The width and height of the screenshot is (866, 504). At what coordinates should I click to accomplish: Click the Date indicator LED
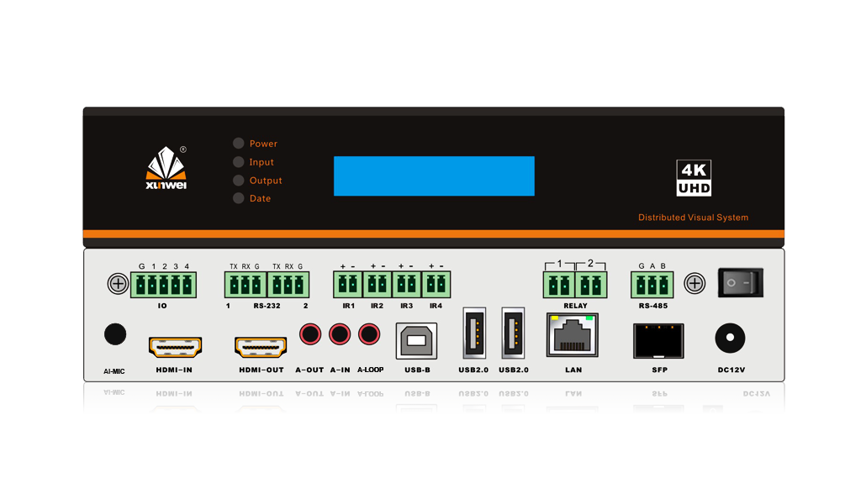(x=239, y=198)
